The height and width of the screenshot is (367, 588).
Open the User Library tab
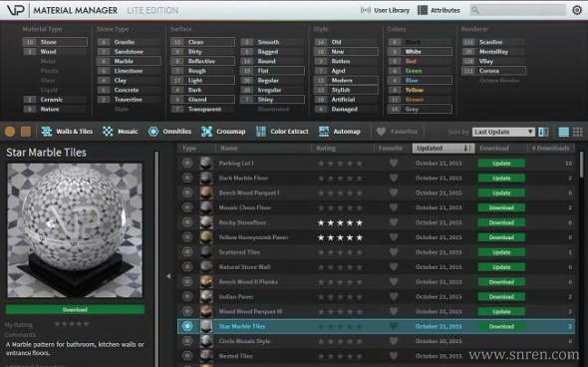[385, 11]
